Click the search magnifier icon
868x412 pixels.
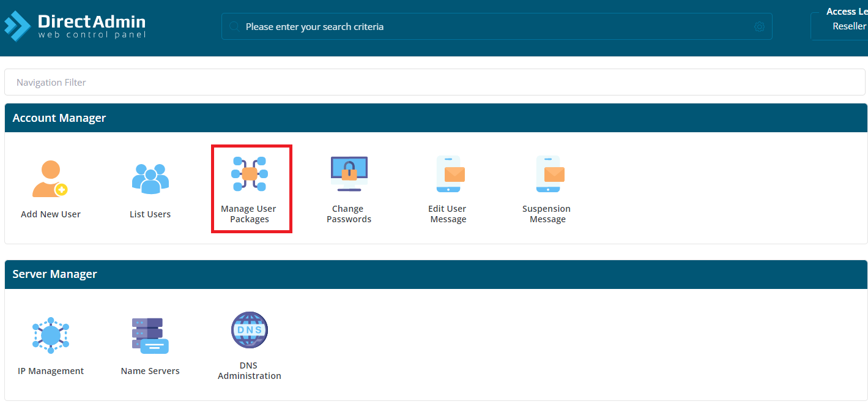(234, 26)
